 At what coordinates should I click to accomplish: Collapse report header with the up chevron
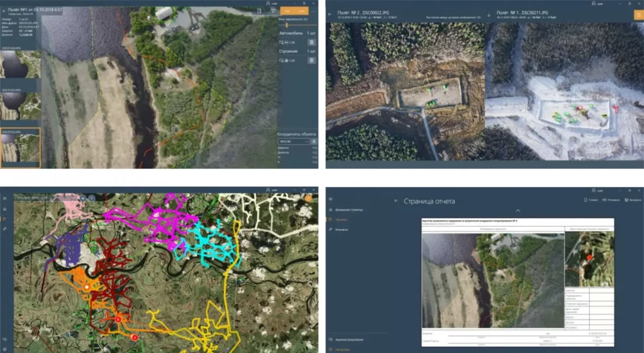(x=518, y=210)
